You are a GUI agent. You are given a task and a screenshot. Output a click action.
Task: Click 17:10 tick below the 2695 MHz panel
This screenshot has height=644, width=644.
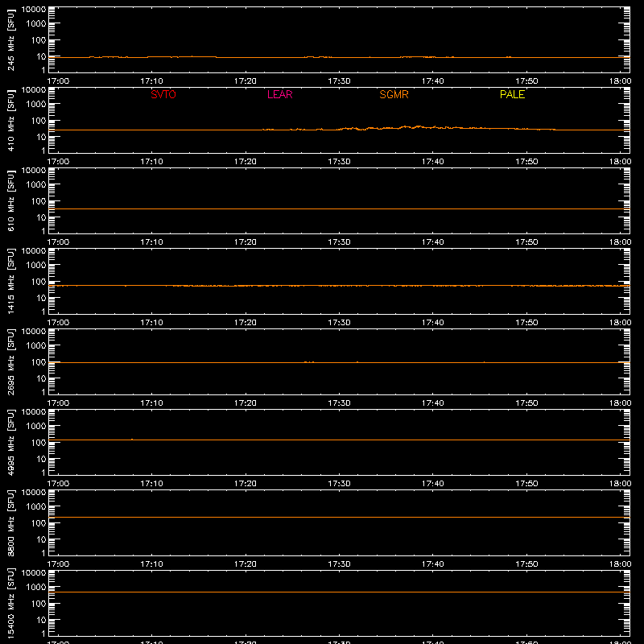coord(151,403)
